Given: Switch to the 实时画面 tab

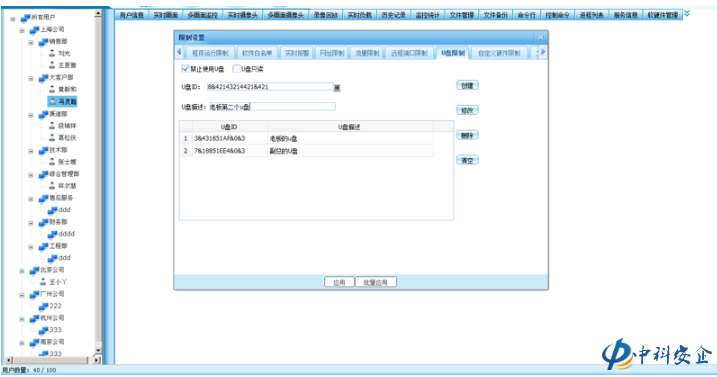Looking at the screenshot, I should pyautogui.click(x=166, y=15).
